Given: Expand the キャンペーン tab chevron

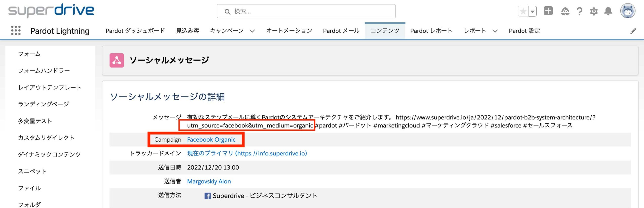Looking at the screenshot, I should coord(252,31).
